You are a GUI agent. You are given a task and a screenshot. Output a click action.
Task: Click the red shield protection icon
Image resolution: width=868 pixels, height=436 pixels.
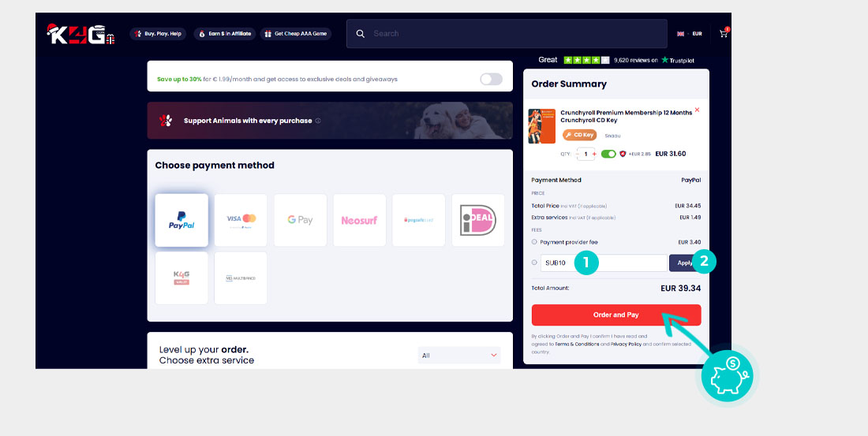623,154
